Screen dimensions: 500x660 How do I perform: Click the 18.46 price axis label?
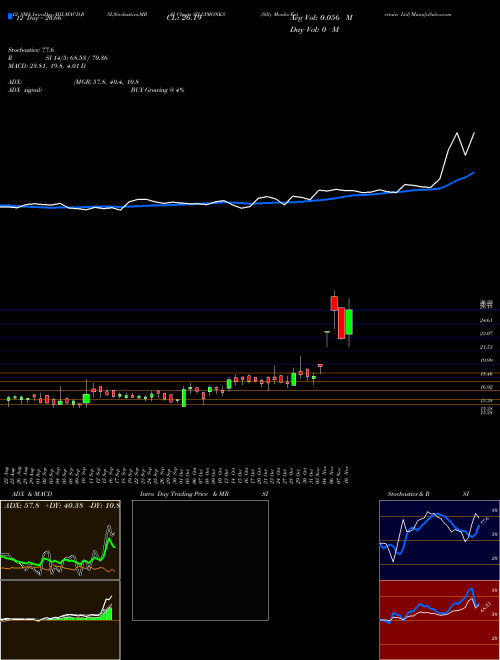[x=487, y=373]
